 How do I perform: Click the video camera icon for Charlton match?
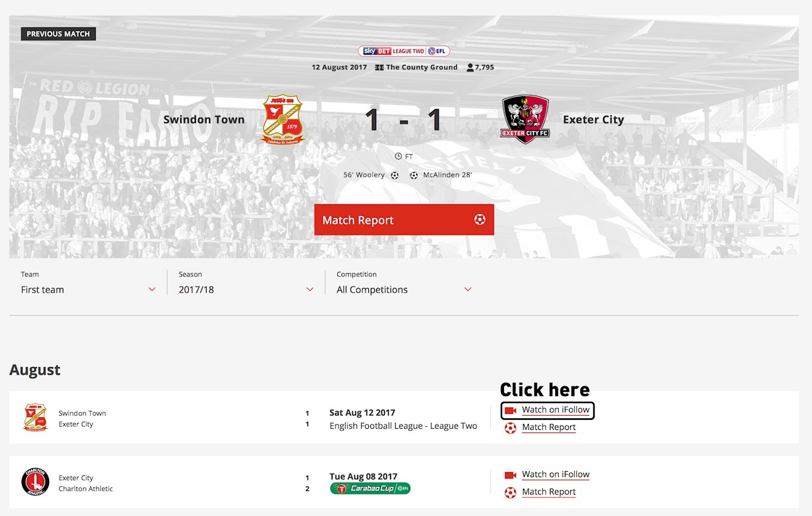click(x=510, y=475)
